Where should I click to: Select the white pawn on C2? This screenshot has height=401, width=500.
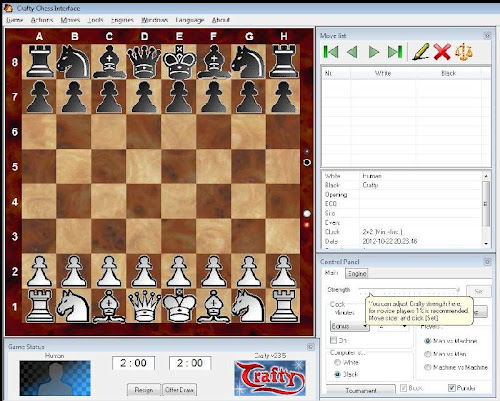coord(109,271)
